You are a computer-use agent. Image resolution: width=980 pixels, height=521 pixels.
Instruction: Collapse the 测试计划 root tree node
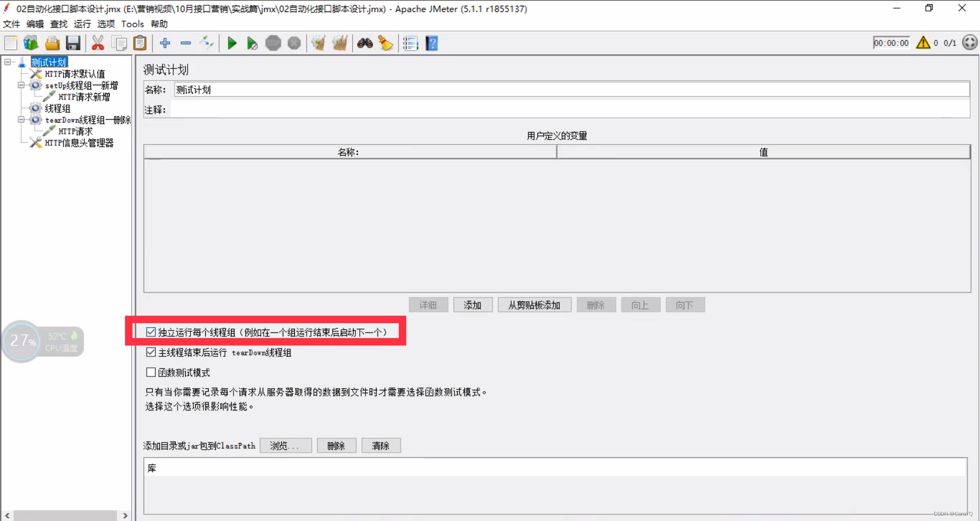pyautogui.click(x=7, y=62)
